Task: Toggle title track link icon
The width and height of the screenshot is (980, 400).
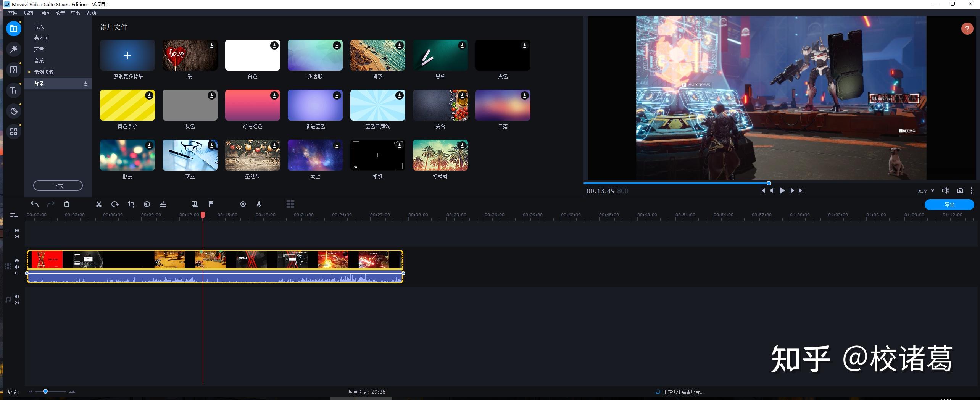Action: pyautogui.click(x=17, y=237)
